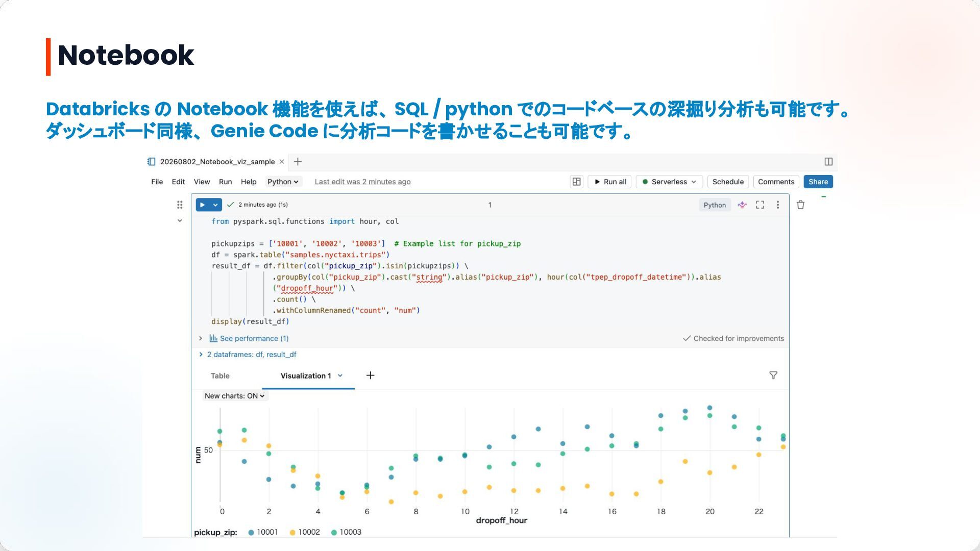Open the Run menu

[x=225, y=182]
